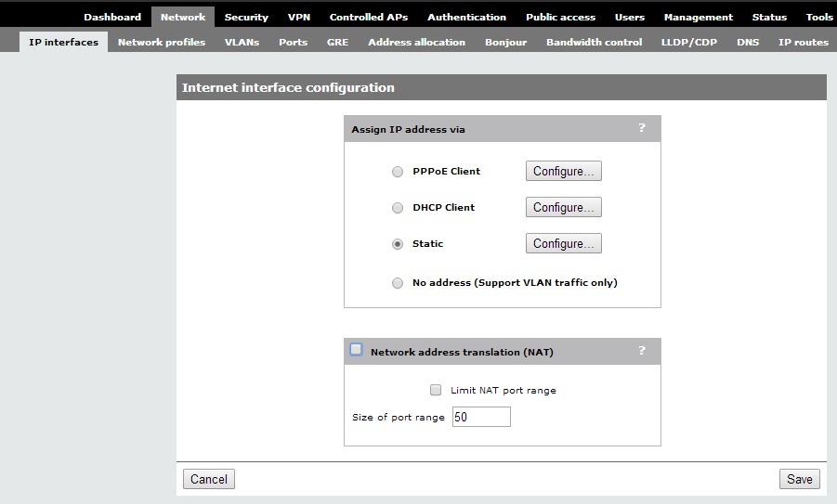
Task: Open help for Network address translation
Action: 642,351
